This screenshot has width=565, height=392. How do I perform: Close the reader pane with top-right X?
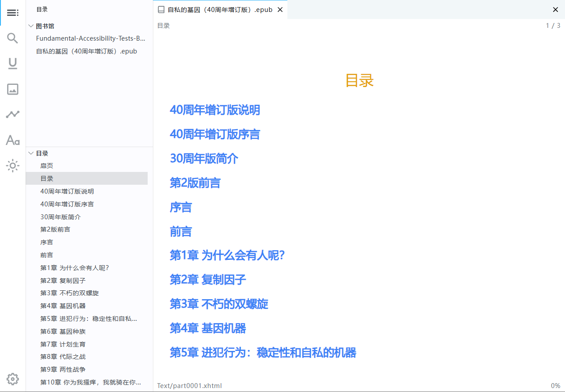(x=556, y=10)
